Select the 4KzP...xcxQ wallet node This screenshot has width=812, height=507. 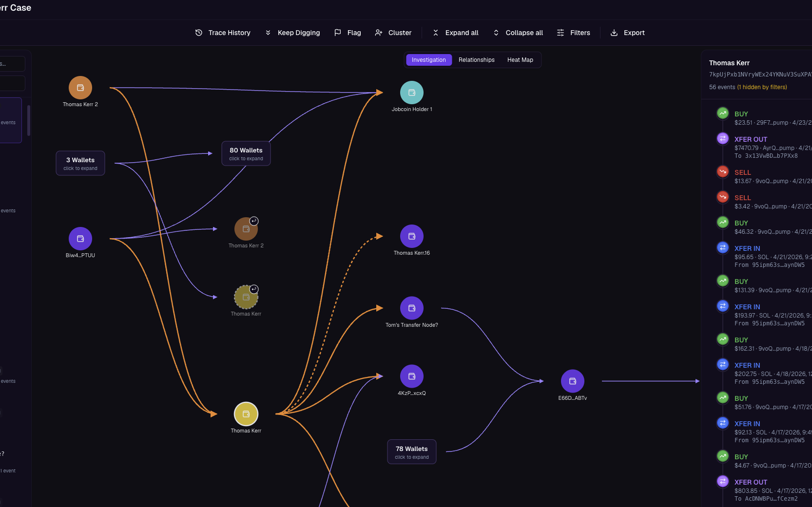point(412,376)
